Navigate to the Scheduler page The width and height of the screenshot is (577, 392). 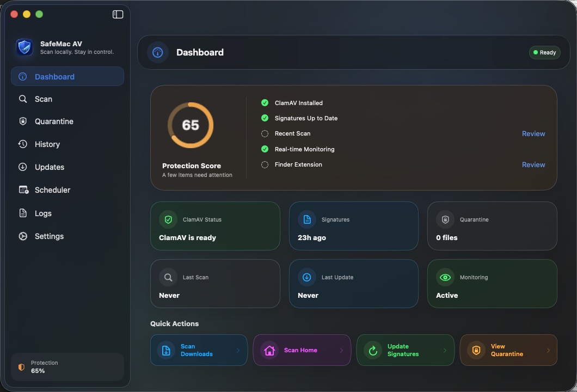[67, 190]
